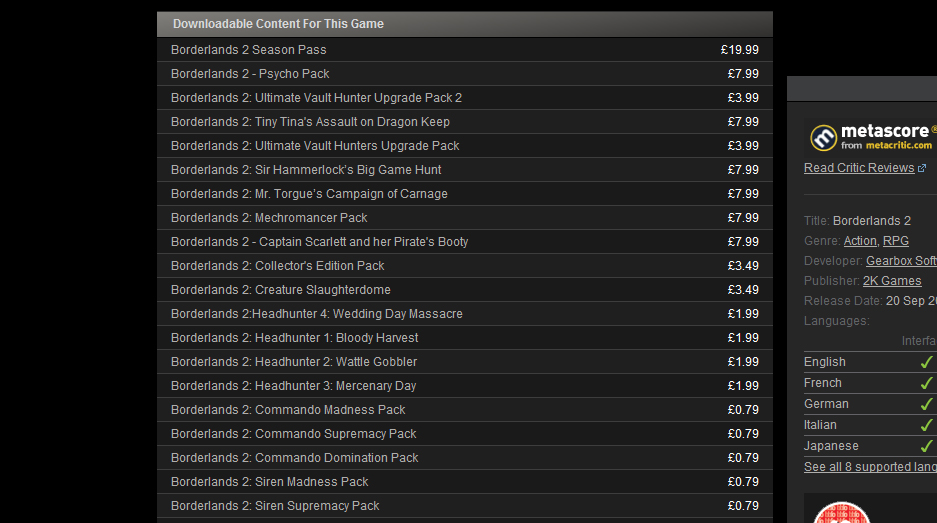The image size is (937, 523).
Task: Select the Action genre link
Action: tap(859, 241)
